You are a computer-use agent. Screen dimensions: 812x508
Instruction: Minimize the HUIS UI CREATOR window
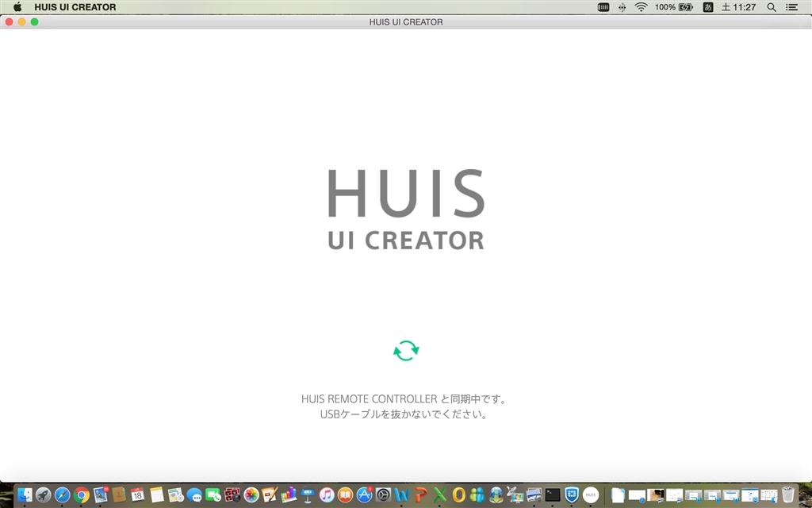tap(21, 21)
